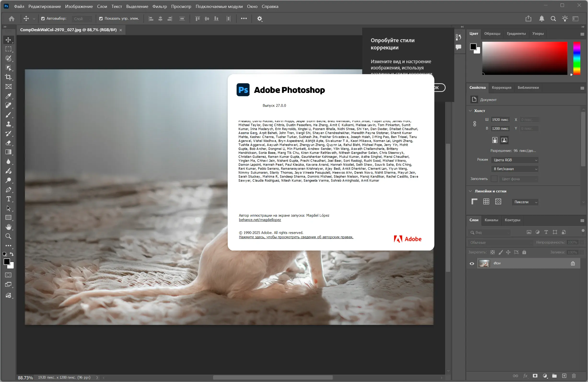The height and width of the screenshot is (382, 588).
Task: Open the Режим Цвета RGB dropdown
Action: point(515,160)
